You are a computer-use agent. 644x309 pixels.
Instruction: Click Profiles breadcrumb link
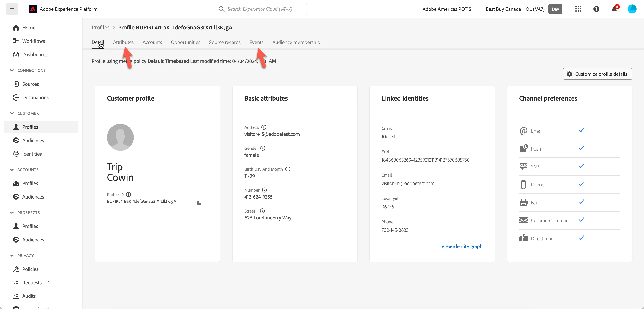[100, 28]
